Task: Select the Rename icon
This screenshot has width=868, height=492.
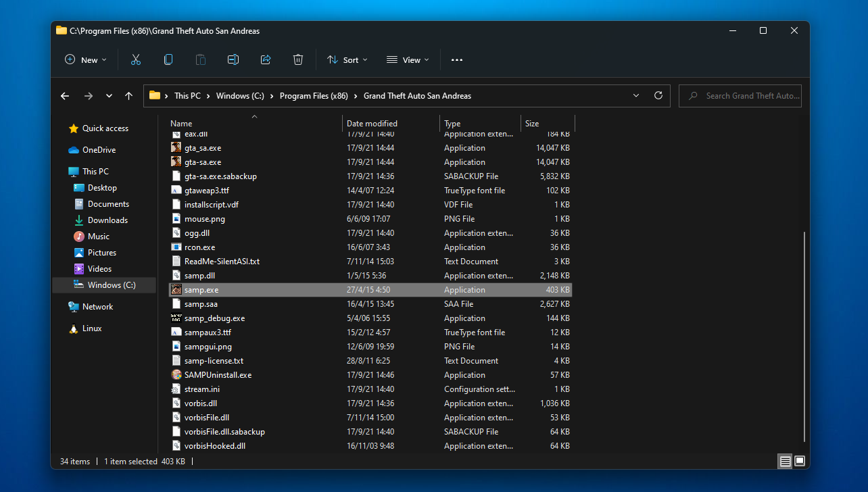Action: [x=233, y=59]
